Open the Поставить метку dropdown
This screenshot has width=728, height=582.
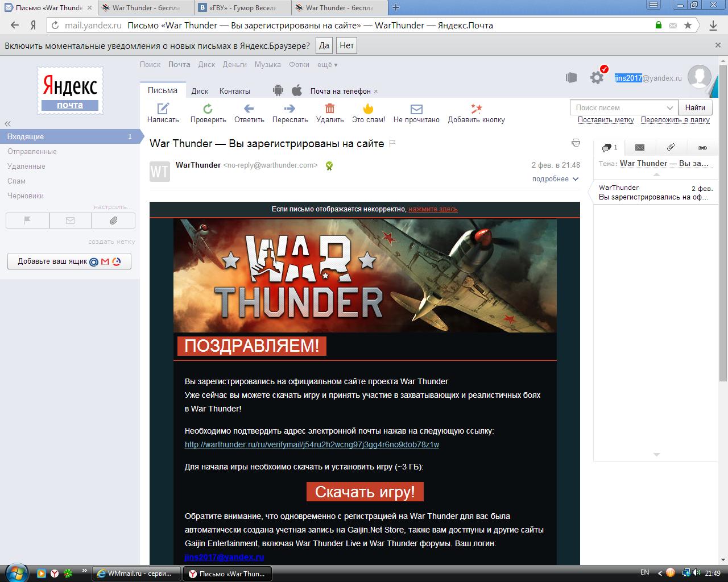pos(606,120)
